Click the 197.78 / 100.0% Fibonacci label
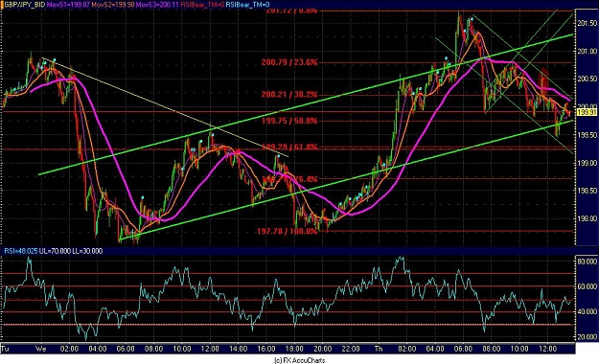Image resolution: width=599 pixels, height=364 pixels. click(287, 231)
